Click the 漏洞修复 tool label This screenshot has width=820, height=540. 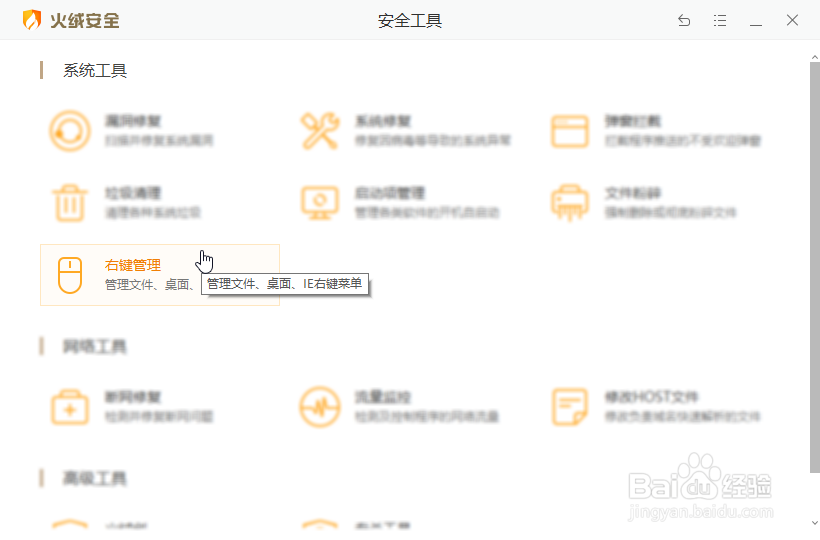click(133, 121)
